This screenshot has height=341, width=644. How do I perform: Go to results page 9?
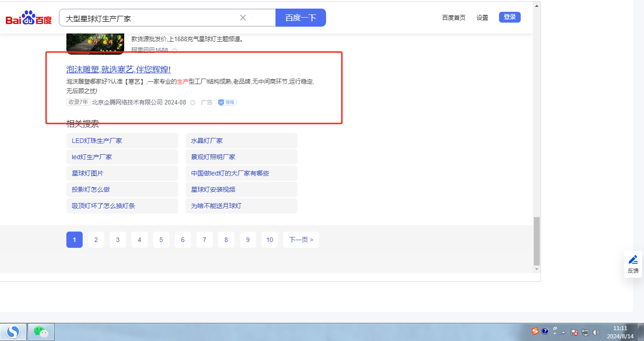(248, 240)
